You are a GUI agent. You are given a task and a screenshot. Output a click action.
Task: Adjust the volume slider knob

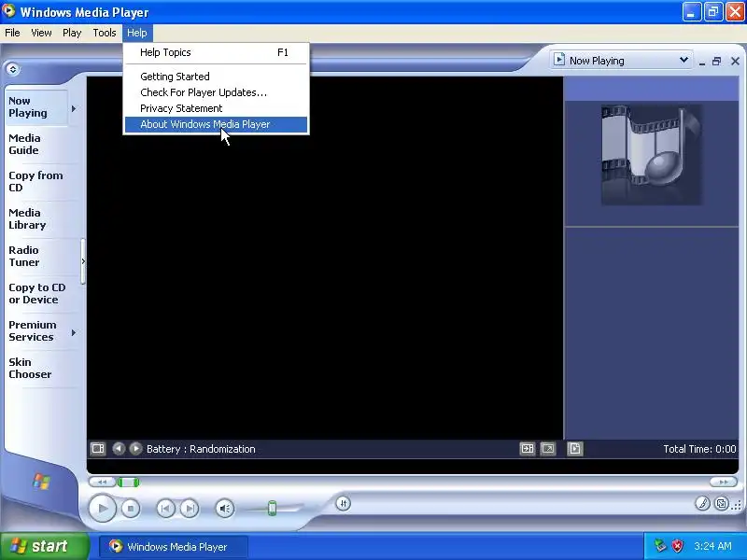tap(272, 508)
